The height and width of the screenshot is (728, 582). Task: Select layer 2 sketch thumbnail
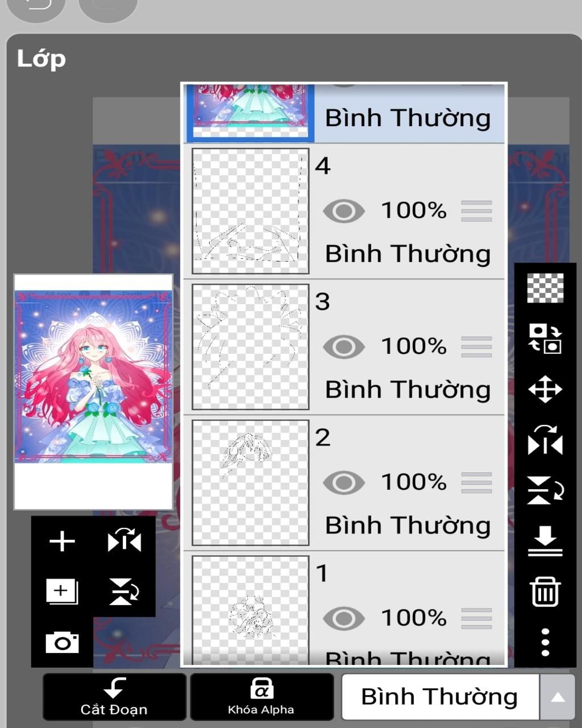pyautogui.click(x=251, y=483)
